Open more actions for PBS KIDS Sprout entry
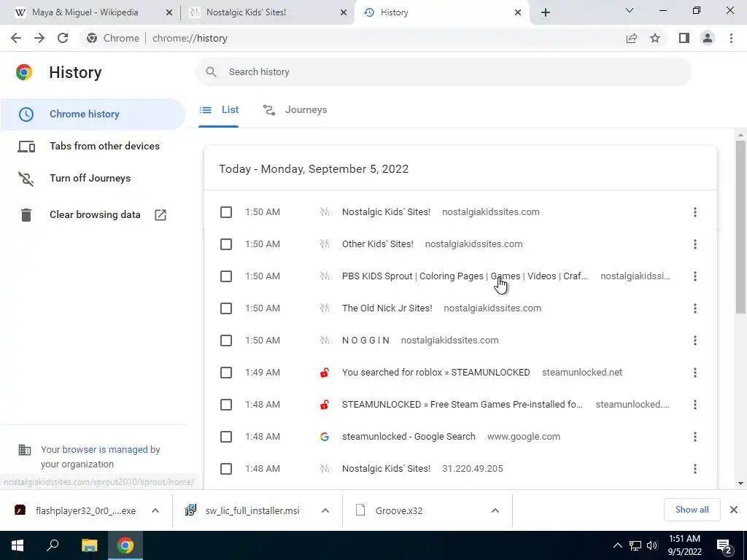The width and height of the screenshot is (747, 560). (694, 276)
